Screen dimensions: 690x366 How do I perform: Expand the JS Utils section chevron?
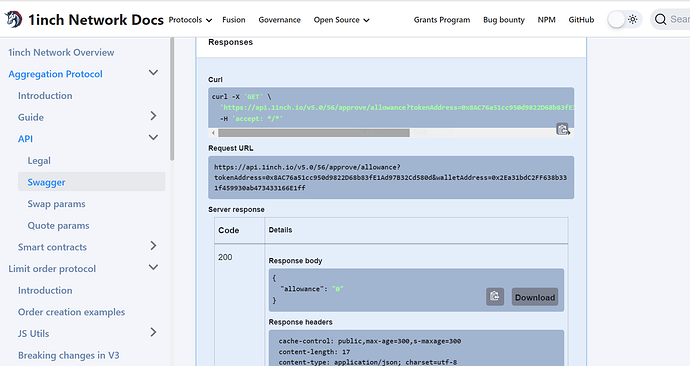[153, 332]
